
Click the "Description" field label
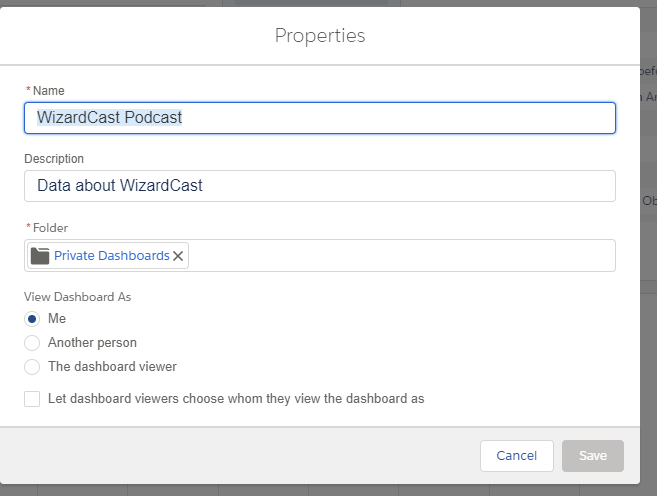[54, 159]
